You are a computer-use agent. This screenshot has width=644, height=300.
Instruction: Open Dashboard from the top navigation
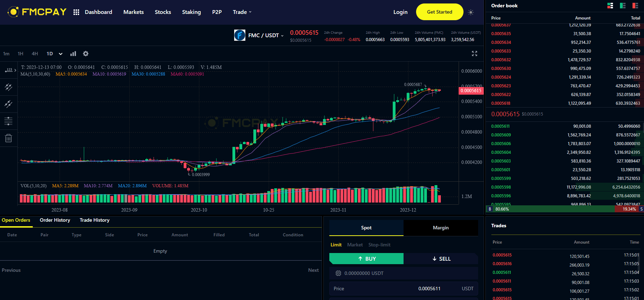[99, 12]
